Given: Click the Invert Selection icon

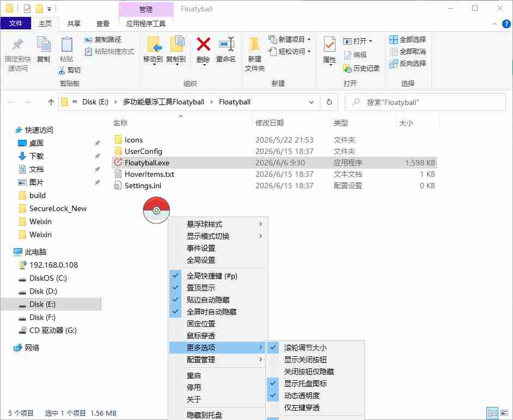Looking at the screenshot, I should [393, 64].
